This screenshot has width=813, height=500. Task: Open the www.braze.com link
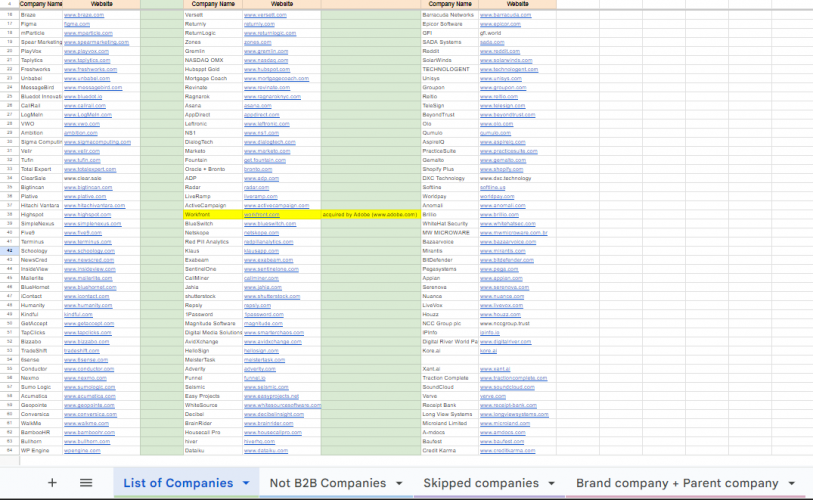tap(84, 15)
